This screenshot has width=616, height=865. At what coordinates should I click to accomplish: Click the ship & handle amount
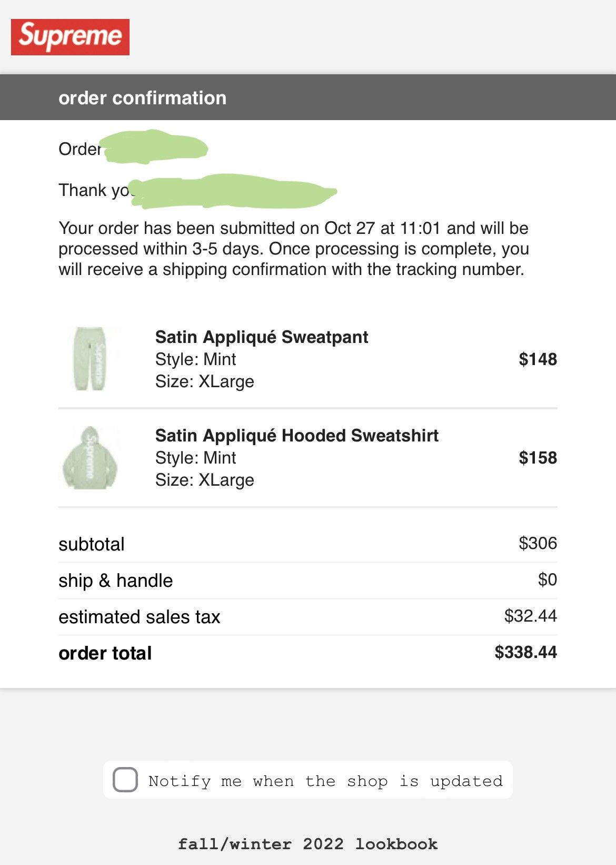(547, 579)
